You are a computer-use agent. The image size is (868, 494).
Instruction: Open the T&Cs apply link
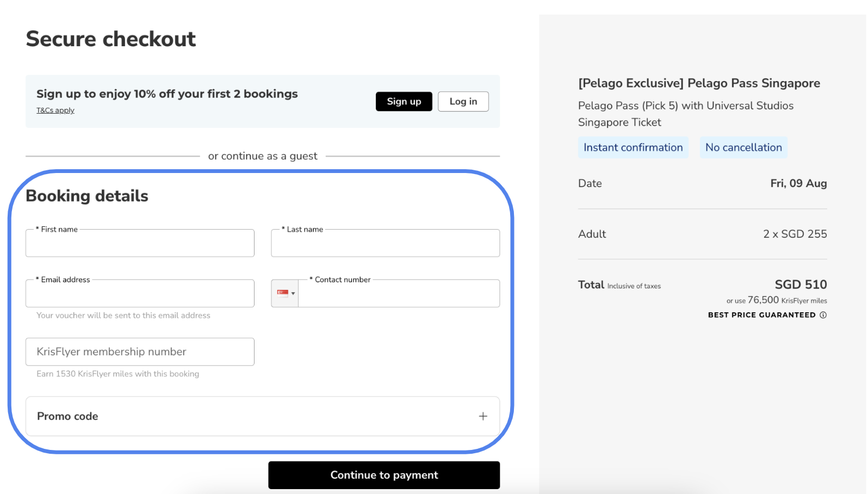(x=55, y=110)
